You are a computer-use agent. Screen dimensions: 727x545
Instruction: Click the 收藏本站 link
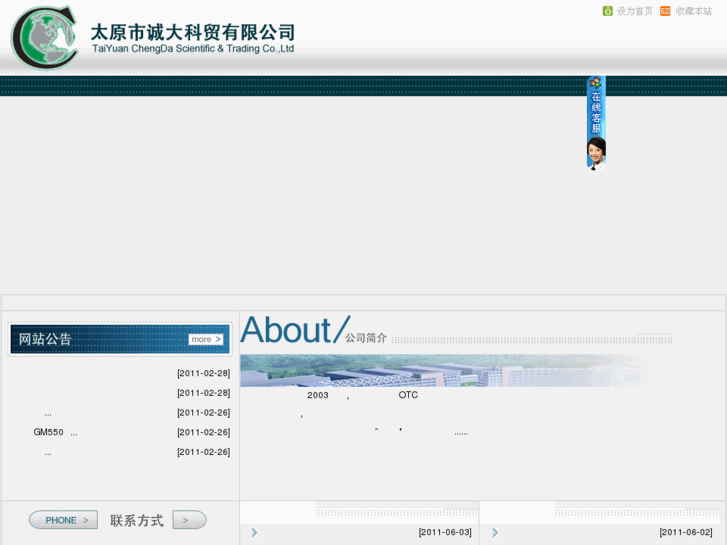coord(693,11)
